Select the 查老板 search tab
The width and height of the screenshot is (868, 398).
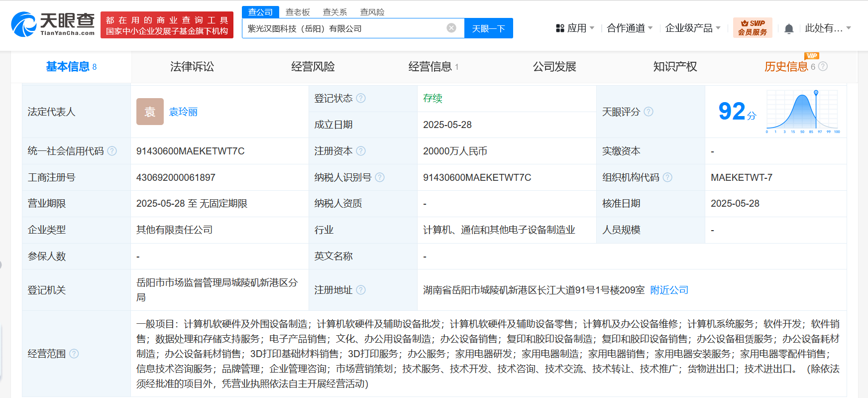coord(298,12)
